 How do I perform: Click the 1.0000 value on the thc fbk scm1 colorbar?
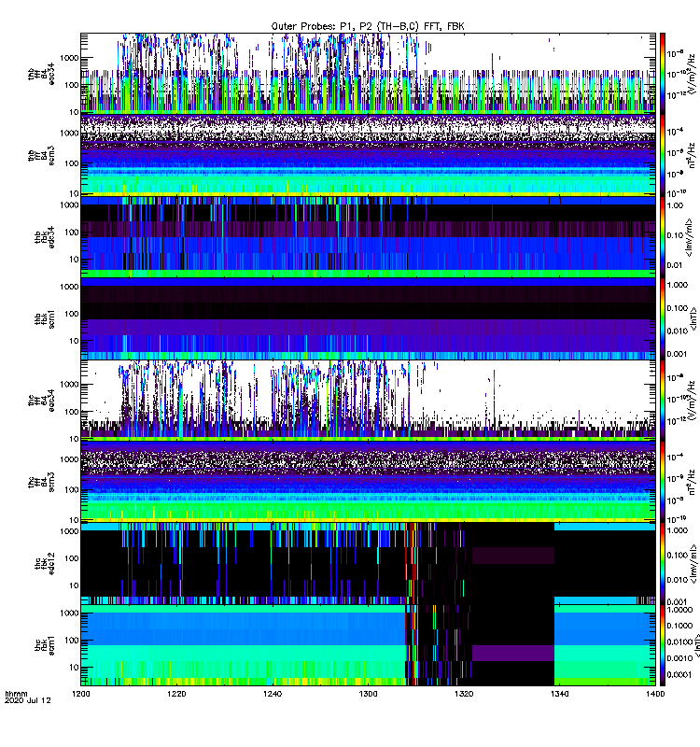pos(679,610)
